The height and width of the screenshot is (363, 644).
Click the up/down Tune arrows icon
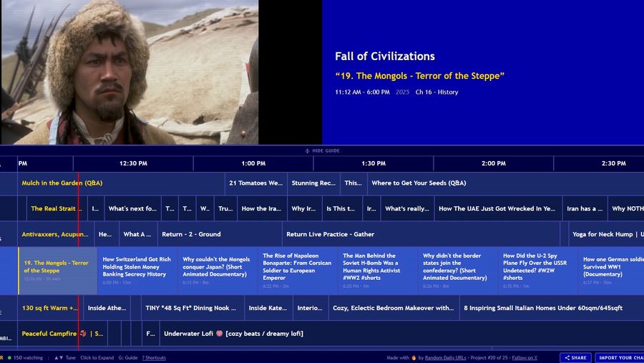[59, 358]
